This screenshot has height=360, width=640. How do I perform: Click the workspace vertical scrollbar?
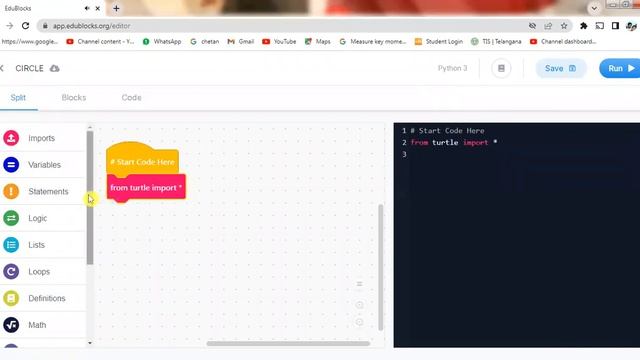coord(381,267)
